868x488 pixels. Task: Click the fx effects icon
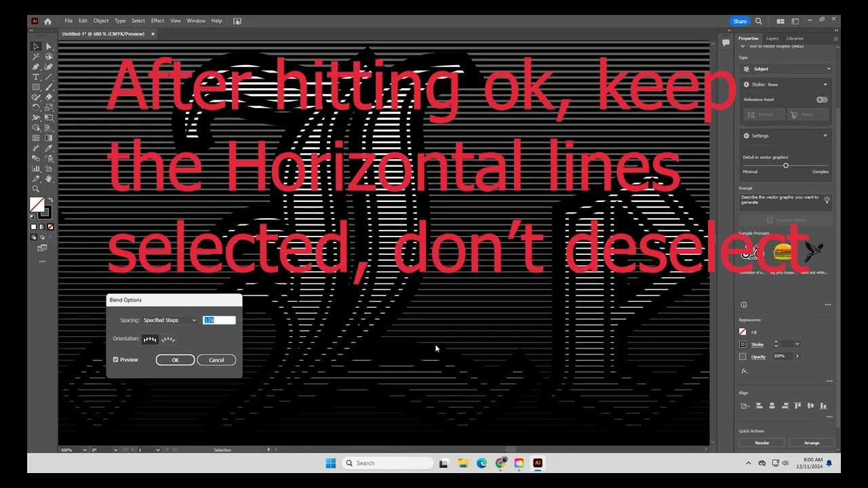tap(744, 371)
